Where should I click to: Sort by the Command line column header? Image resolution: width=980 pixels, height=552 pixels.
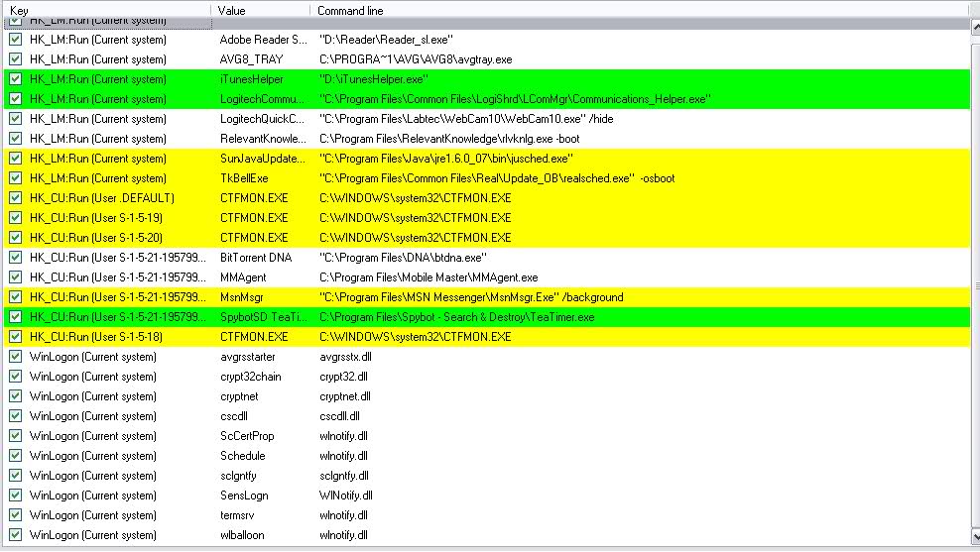coord(640,11)
